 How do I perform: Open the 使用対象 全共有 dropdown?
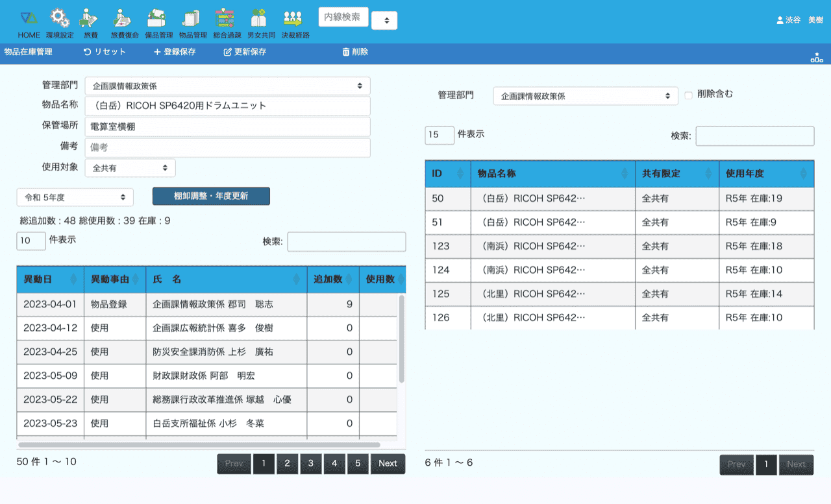point(130,168)
